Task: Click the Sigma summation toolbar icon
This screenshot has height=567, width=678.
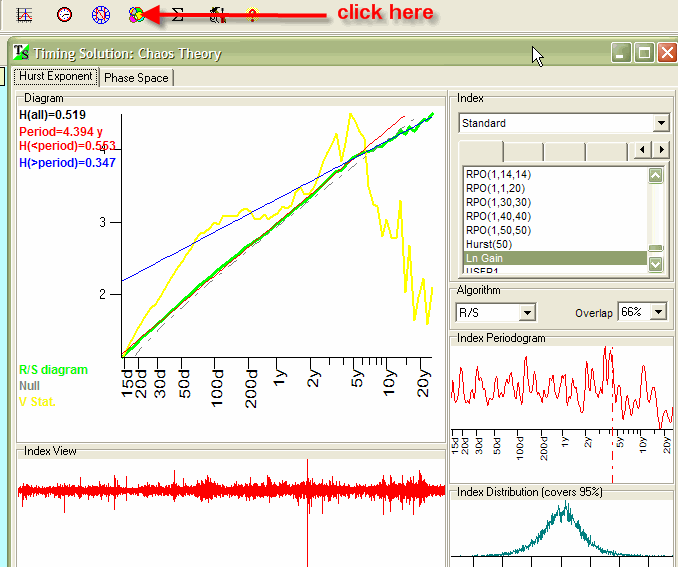Action: coord(177,14)
